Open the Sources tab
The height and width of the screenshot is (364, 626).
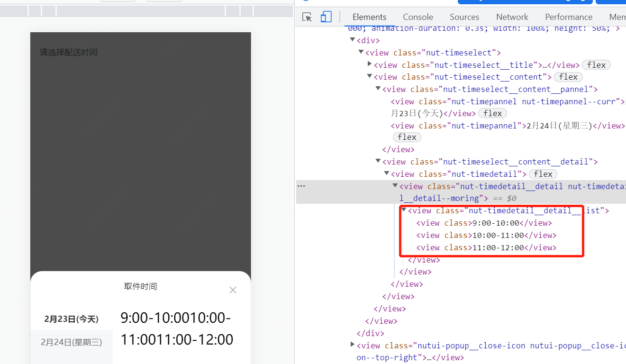[x=464, y=17]
